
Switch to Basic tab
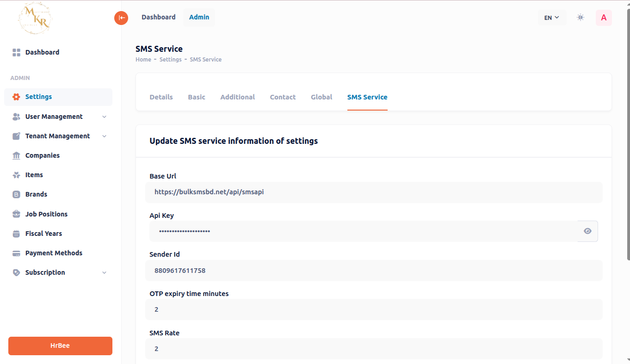[197, 97]
